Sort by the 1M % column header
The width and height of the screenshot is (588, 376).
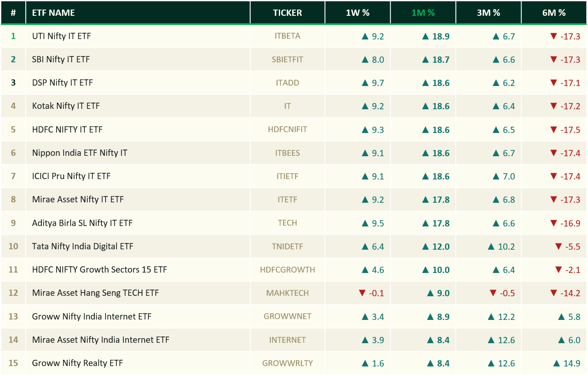423,13
